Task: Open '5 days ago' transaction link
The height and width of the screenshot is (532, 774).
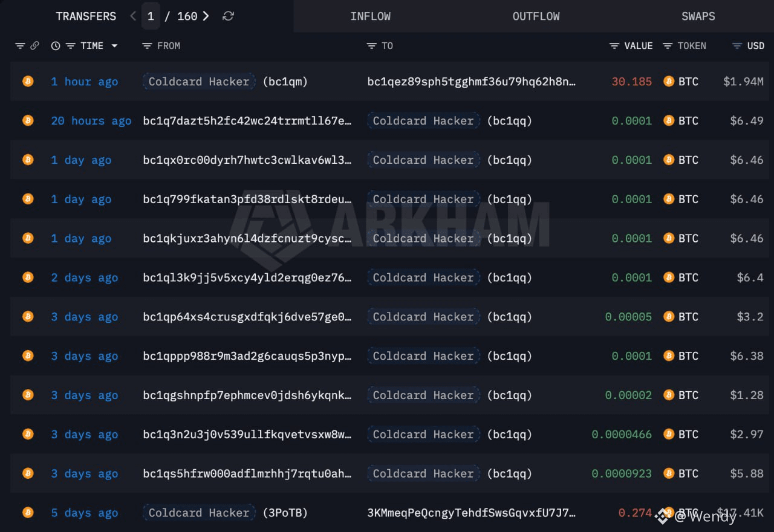Action: coord(85,513)
